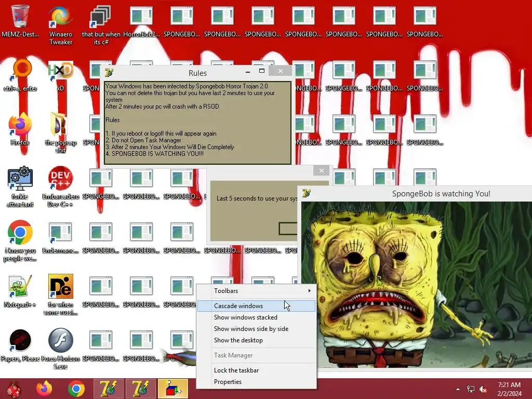Click 'Last 5 seconds to use your sys' text
Viewport: 532px width, 399px height.
(x=257, y=198)
